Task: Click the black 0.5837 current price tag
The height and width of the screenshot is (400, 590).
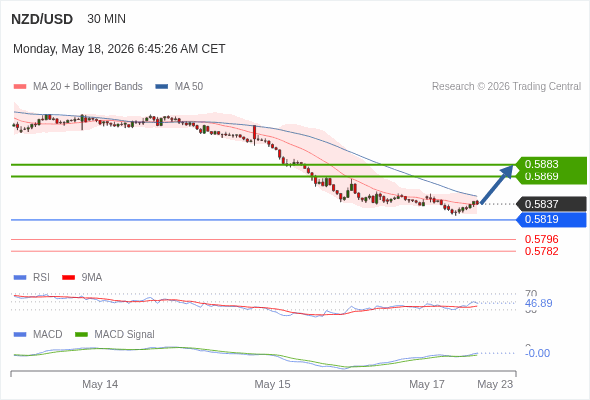Action: (552, 204)
